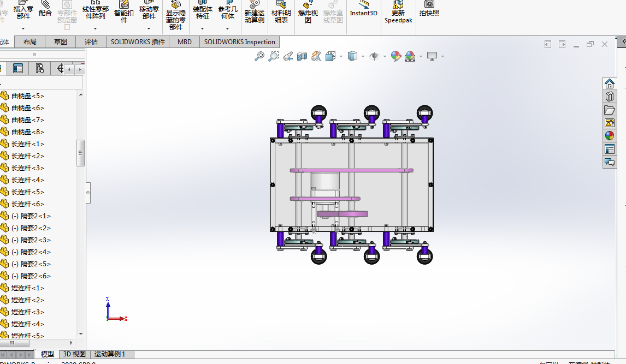The image size is (626, 364).
Task: Open the ConfigurationManager panel tab
Action: 39,68
